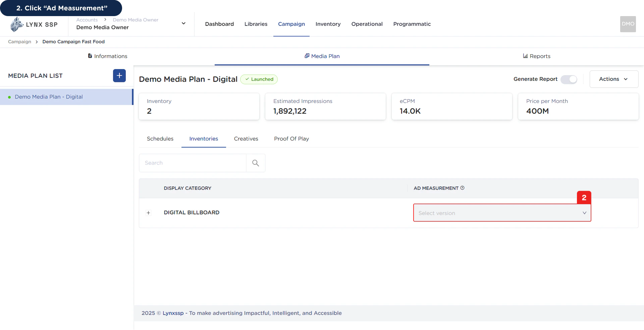
Task: Open the Dashboard menu item
Action: pos(219,24)
